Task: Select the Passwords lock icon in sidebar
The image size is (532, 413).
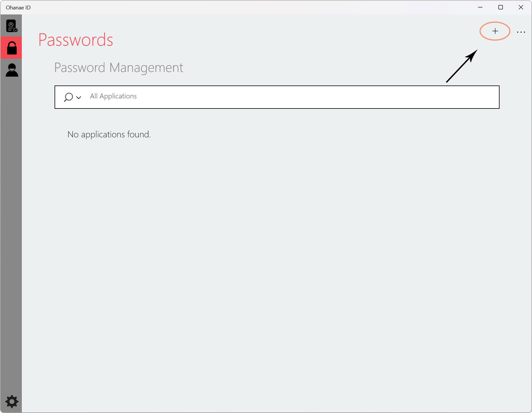Action: 12,48
